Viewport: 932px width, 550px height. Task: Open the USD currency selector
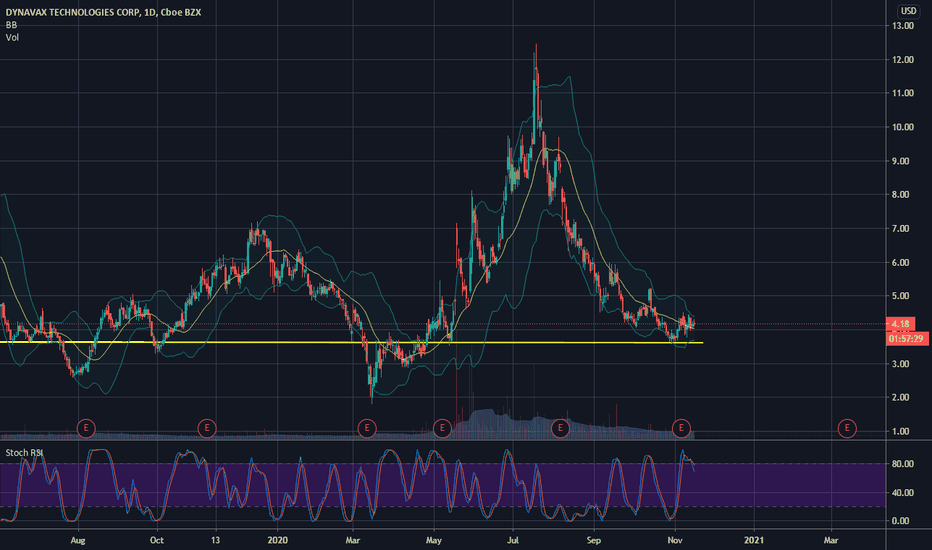tap(908, 11)
